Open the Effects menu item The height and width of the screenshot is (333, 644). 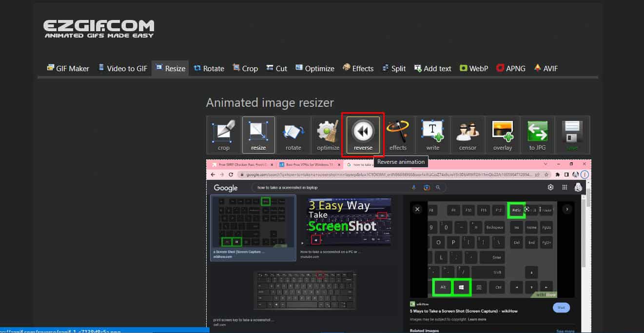tap(358, 68)
